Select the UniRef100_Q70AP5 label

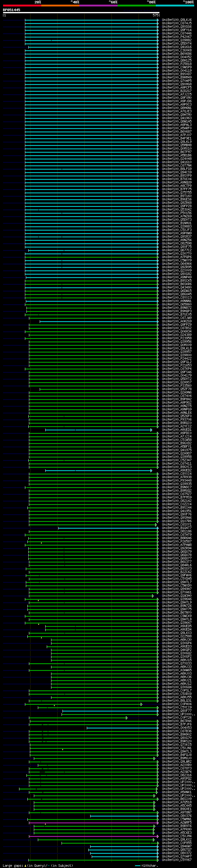click(x=177, y=81)
